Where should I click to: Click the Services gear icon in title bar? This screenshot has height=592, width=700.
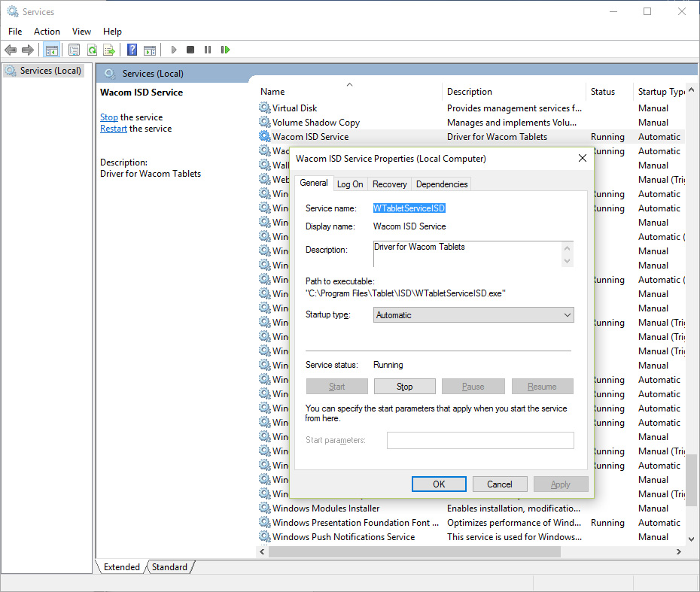tap(13, 11)
